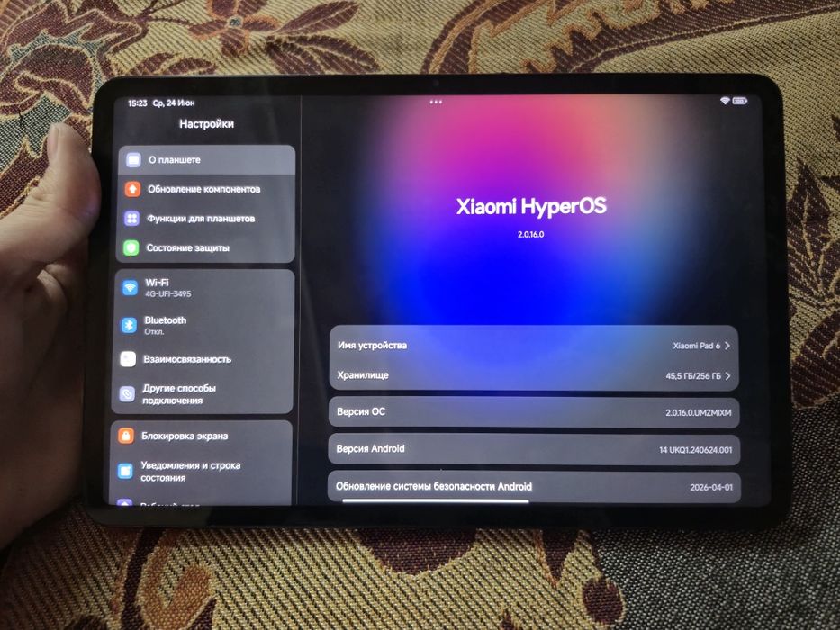Tap the 2.0.16.0.UMZMIXM version value
Screen dimensions: 840x630
pyautogui.click(x=698, y=412)
